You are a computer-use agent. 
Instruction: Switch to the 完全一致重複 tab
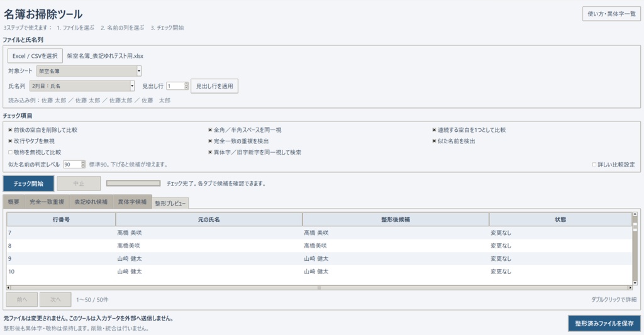47,202
